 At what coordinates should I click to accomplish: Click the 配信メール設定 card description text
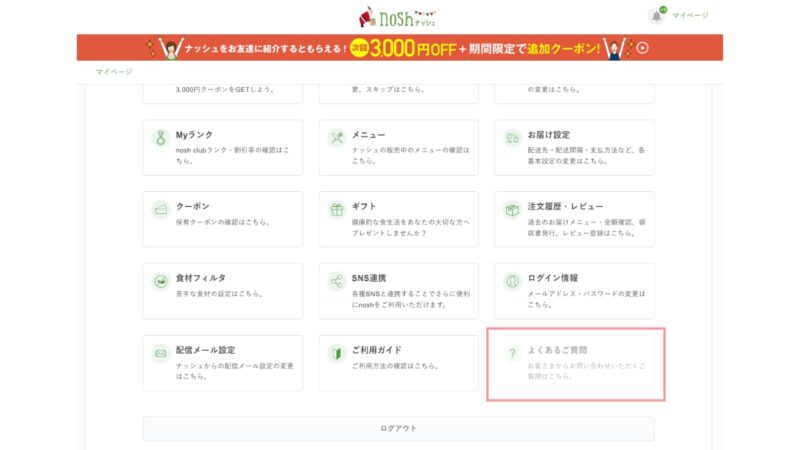coord(235,371)
